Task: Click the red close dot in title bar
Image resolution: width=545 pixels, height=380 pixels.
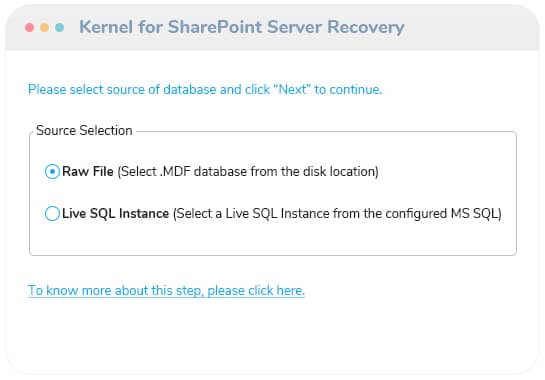Action: [30, 27]
